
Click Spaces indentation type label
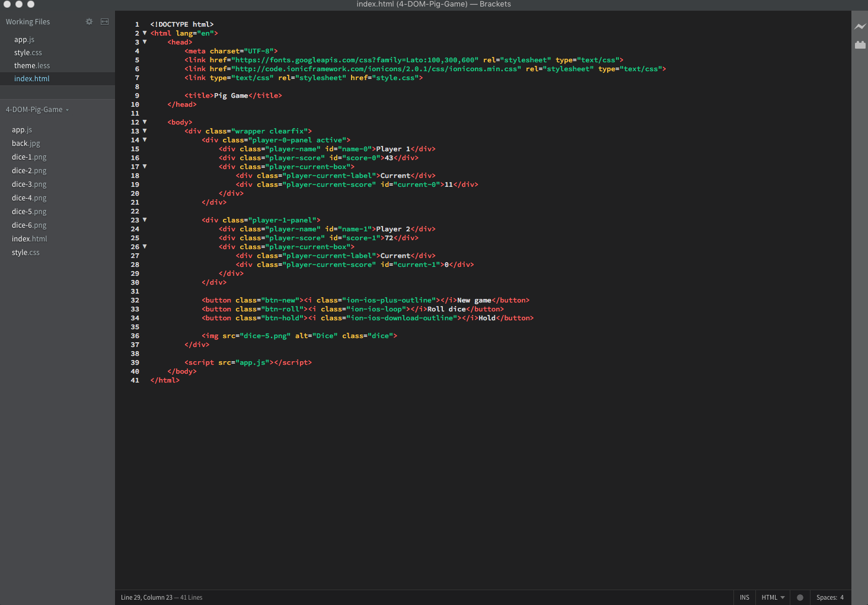[x=826, y=597]
